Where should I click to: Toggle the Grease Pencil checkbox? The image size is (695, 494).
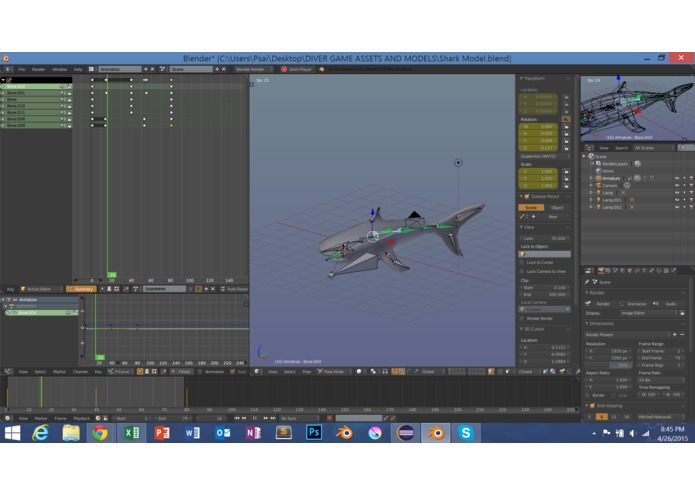(527, 196)
